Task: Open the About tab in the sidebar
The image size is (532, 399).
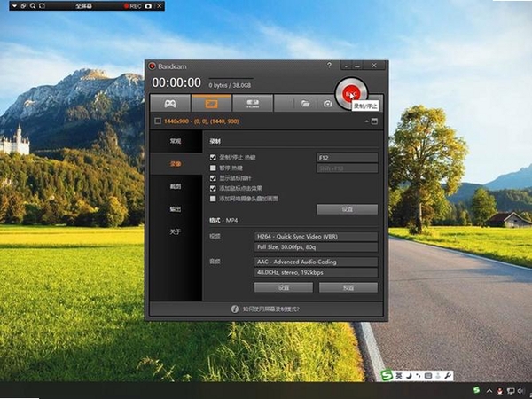Action: click(176, 231)
